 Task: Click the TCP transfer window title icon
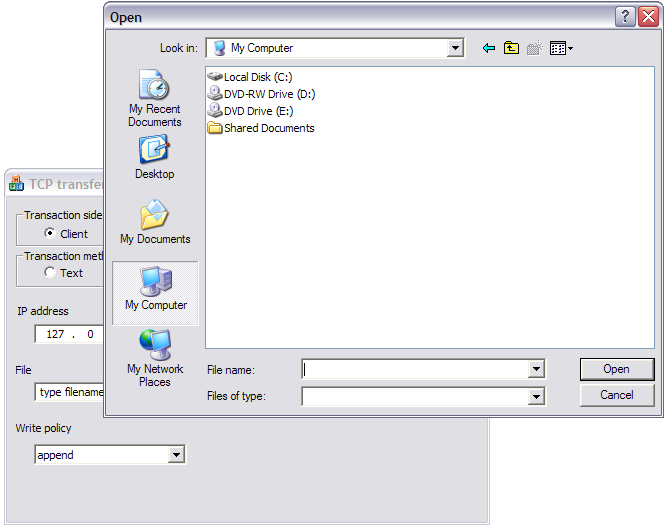(x=16, y=184)
